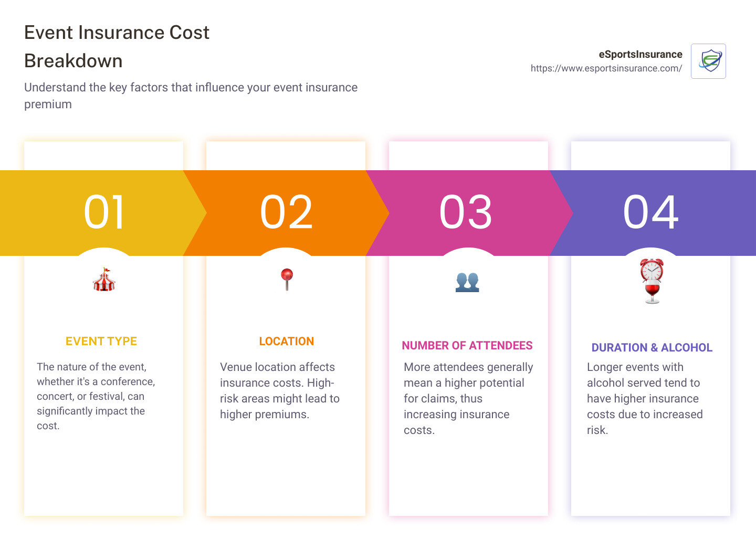Open the https://www.esportsinsurance.com/ link

tap(606, 68)
